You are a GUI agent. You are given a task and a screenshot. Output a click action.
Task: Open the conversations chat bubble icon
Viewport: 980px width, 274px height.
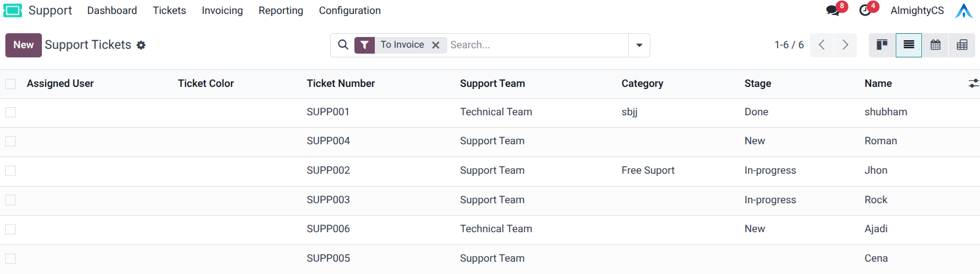(x=833, y=10)
